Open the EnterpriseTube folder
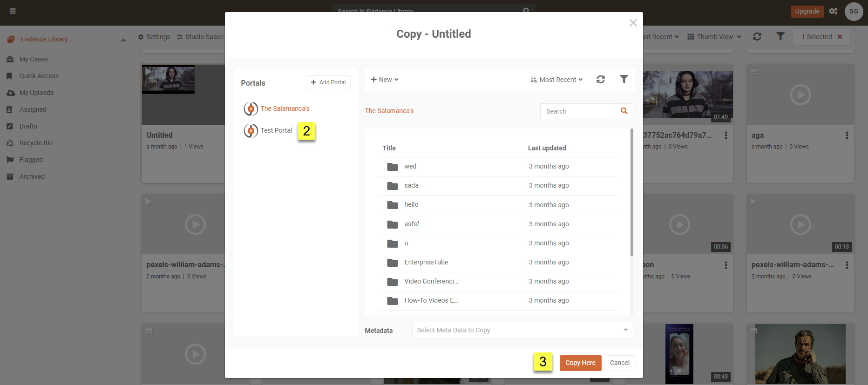 426,263
